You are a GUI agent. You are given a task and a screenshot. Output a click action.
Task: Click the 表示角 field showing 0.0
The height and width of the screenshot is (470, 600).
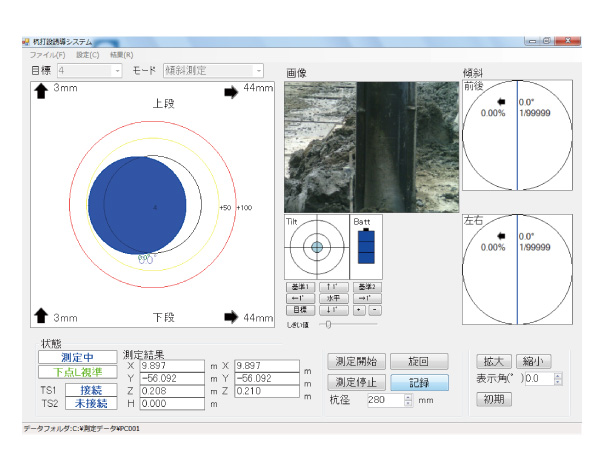539,379
